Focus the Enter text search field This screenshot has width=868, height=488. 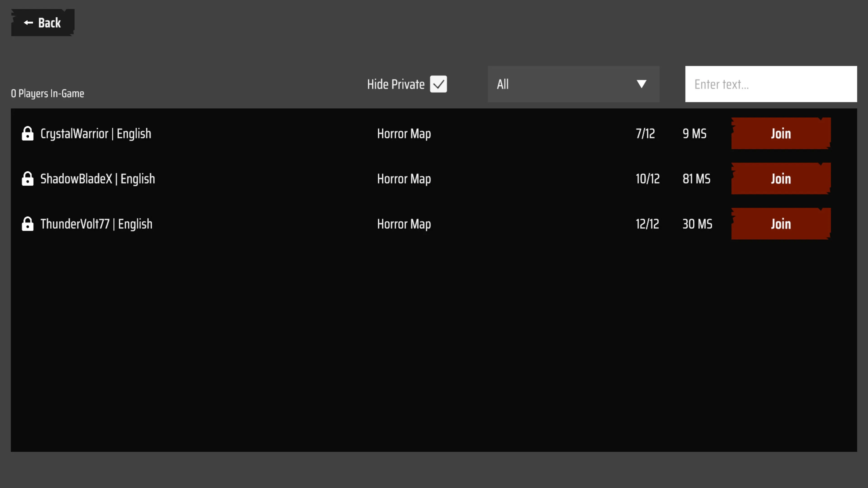point(771,84)
